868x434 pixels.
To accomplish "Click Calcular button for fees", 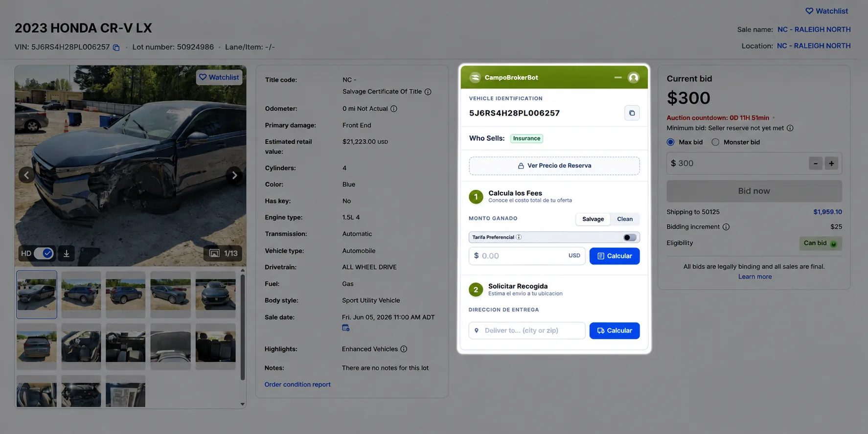I will (x=615, y=256).
